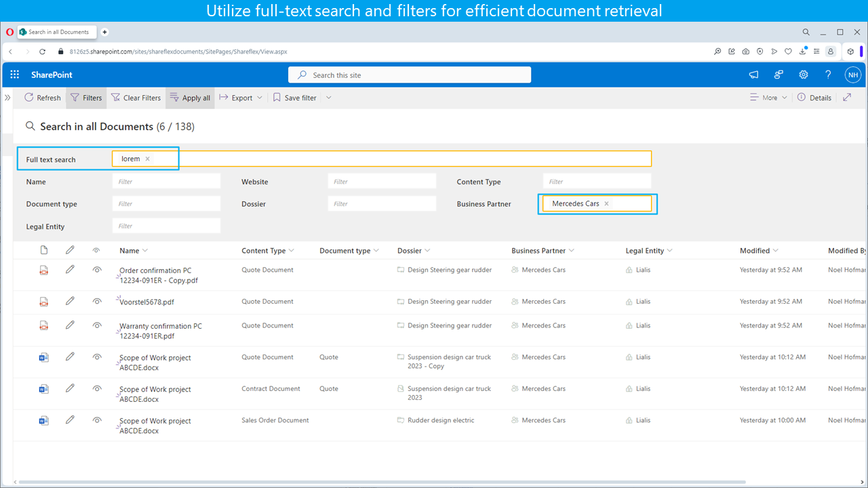
Task: Expand the left navigation pane double chevron
Action: 7,98
